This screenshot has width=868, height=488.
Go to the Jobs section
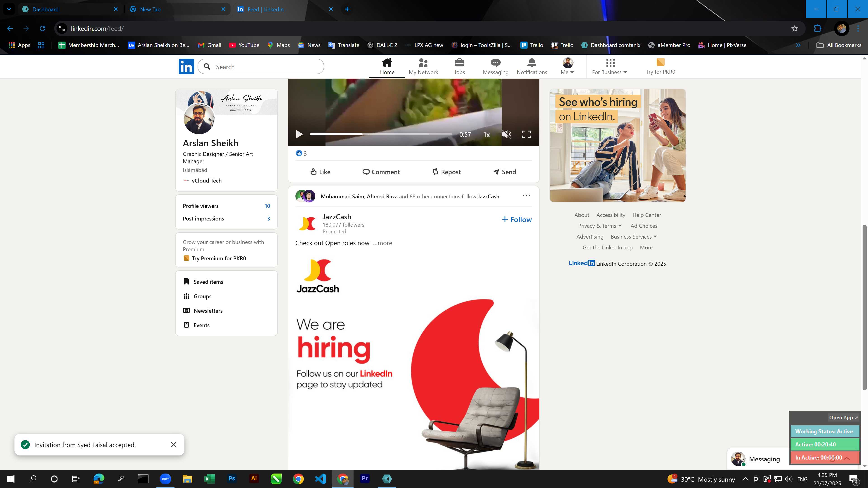coord(459,66)
